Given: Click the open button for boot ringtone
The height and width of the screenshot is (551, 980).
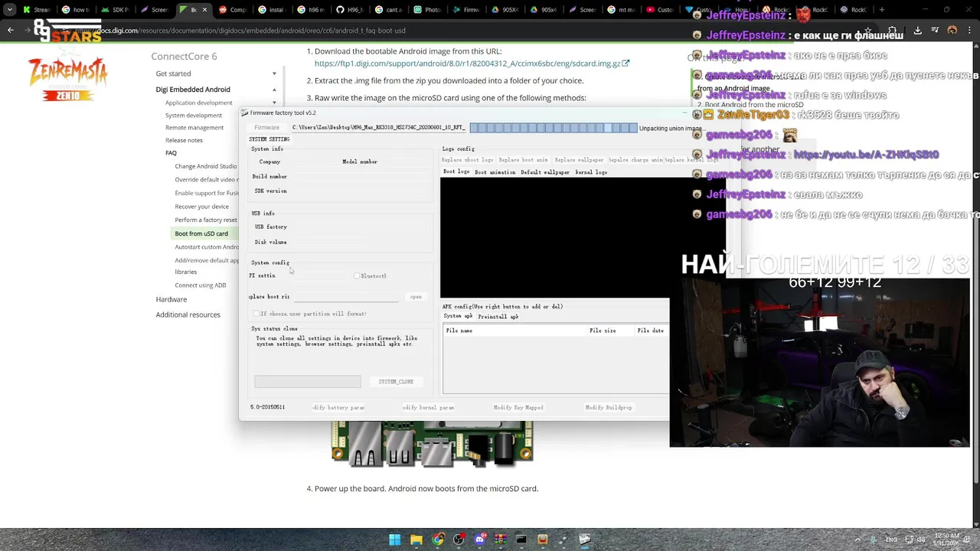Looking at the screenshot, I should [x=416, y=297].
